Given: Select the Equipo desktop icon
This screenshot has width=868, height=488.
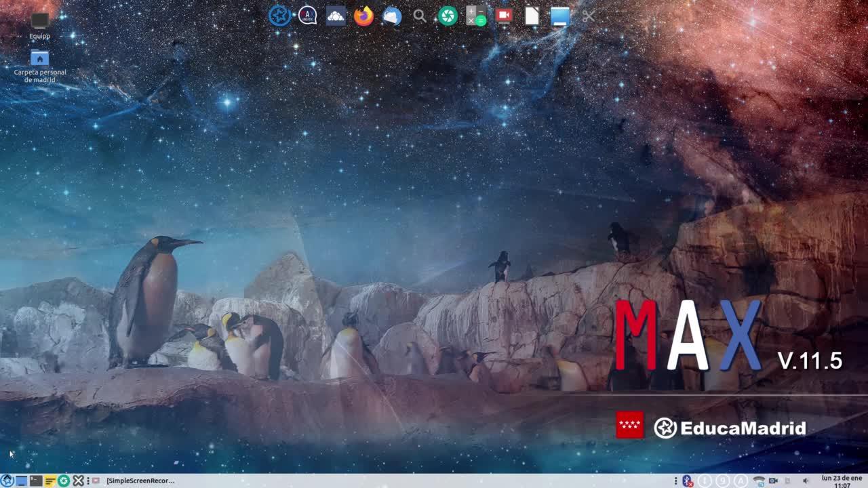Looking at the screenshot, I should tap(40, 26).
